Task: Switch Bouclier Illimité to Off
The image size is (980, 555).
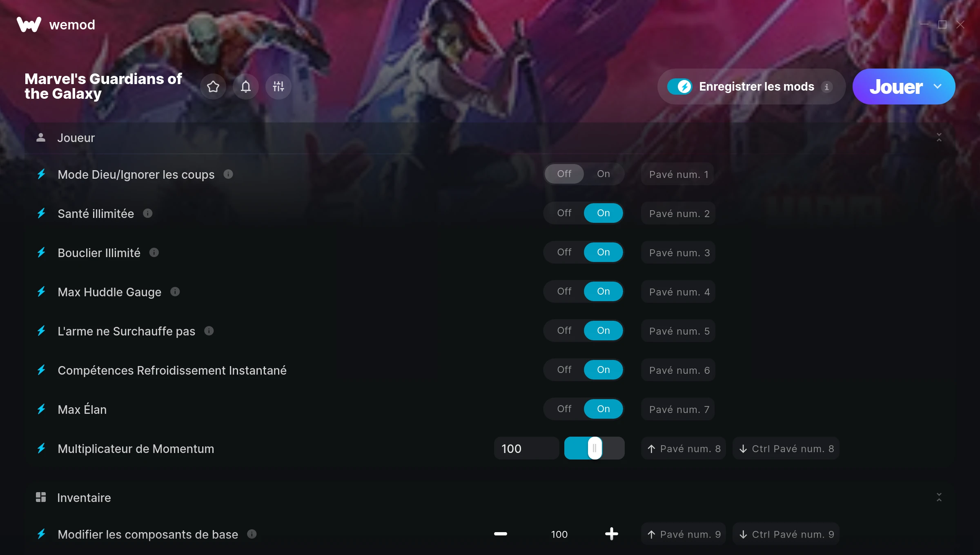Action: click(x=564, y=252)
